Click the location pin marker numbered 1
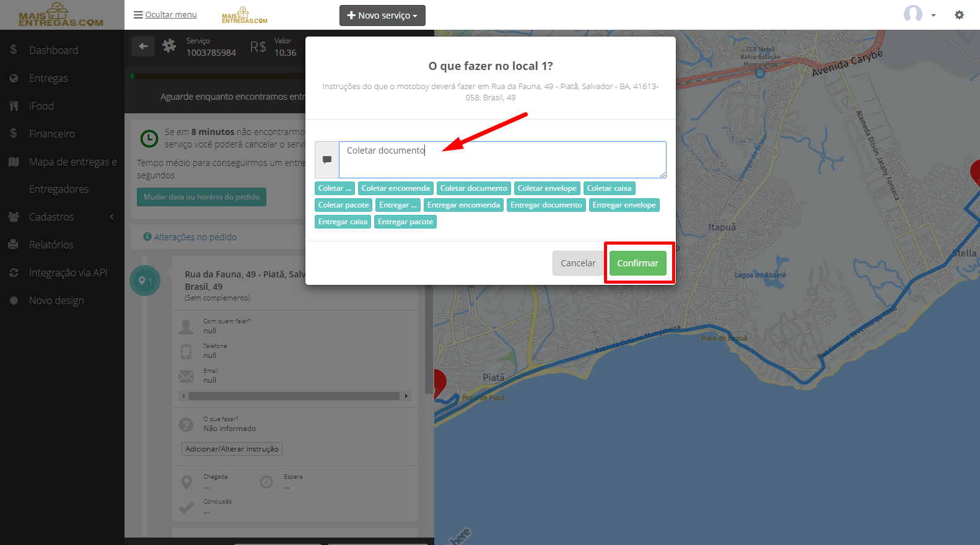Viewport: 980px width, 545px height. tap(145, 281)
